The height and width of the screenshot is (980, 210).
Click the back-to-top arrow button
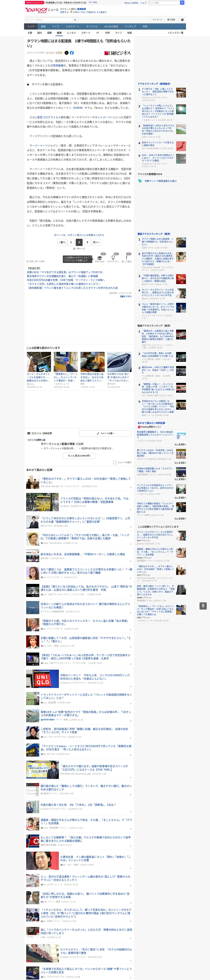tap(203, 606)
